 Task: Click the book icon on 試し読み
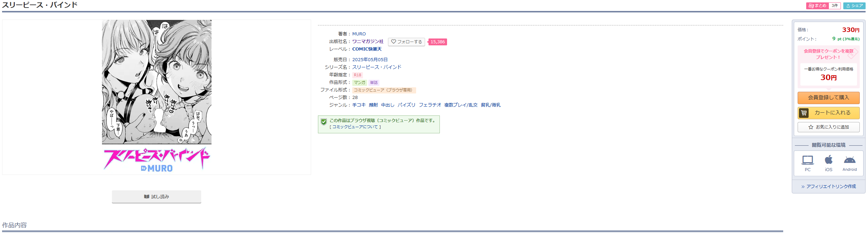pos(147,197)
